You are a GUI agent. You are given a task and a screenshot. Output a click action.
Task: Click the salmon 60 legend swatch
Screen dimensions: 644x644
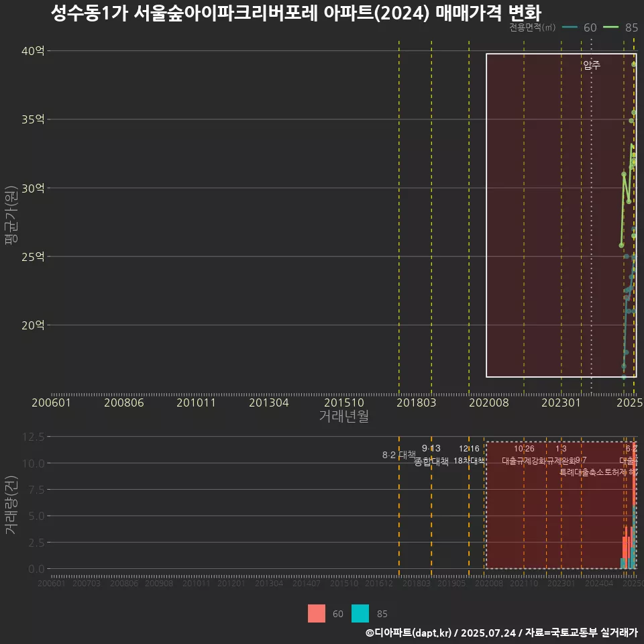coord(316,613)
